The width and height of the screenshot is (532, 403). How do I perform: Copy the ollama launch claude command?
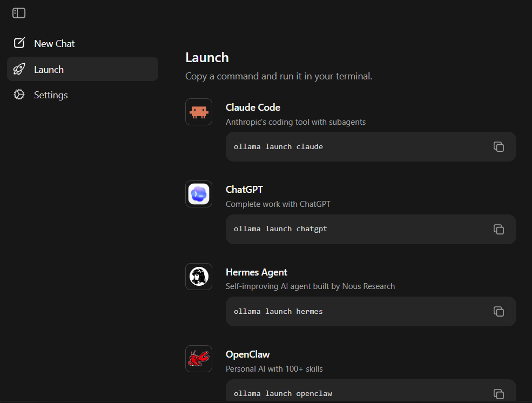tap(499, 146)
